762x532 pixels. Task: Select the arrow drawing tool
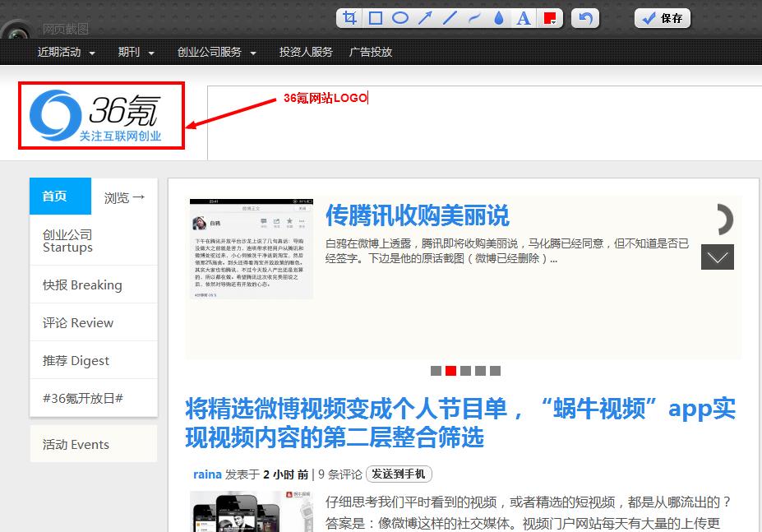pyautogui.click(x=425, y=18)
